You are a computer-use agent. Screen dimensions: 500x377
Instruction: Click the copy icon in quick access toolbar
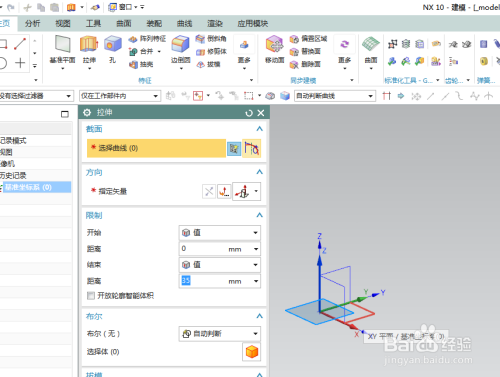[41, 7]
